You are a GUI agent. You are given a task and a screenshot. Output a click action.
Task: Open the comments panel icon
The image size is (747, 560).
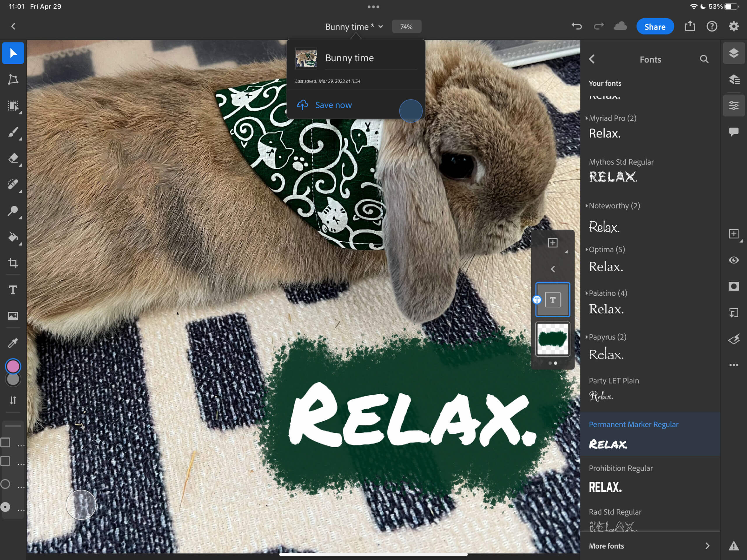pyautogui.click(x=733, y=132)
